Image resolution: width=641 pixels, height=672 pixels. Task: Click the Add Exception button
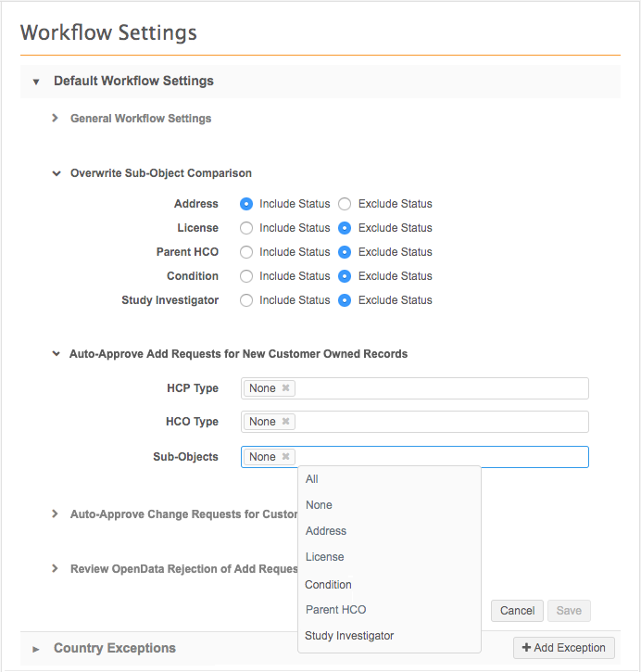[563, 648]
